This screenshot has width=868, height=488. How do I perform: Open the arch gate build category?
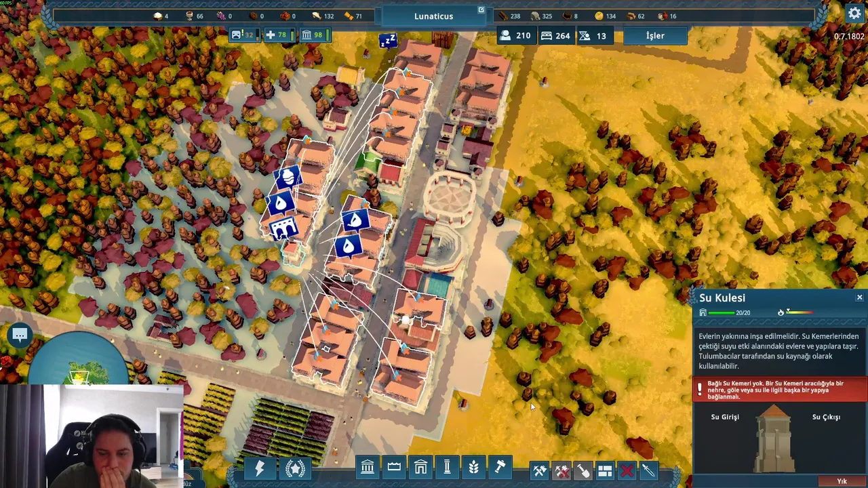(x=420, y=466)
